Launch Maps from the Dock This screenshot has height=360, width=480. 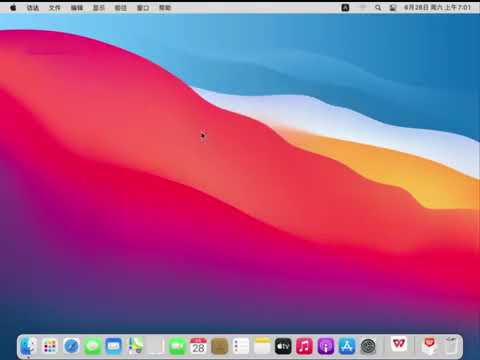135,346
